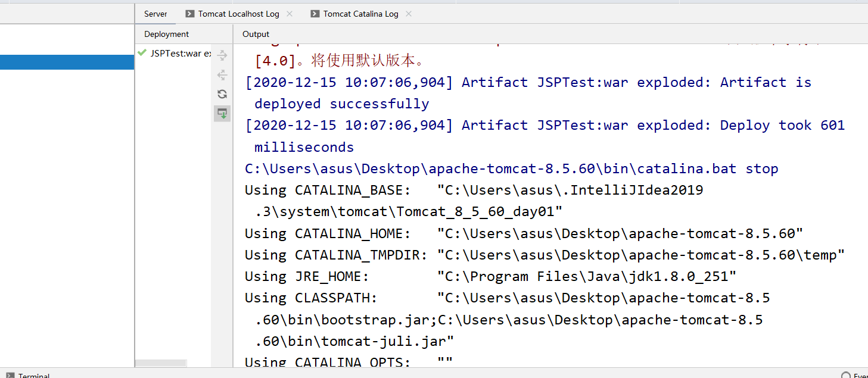Click the console icon on Tomcat Catalina Log tab
Image resolution: width=868 pixels, height=378 pixels.
tap(315, 14)
